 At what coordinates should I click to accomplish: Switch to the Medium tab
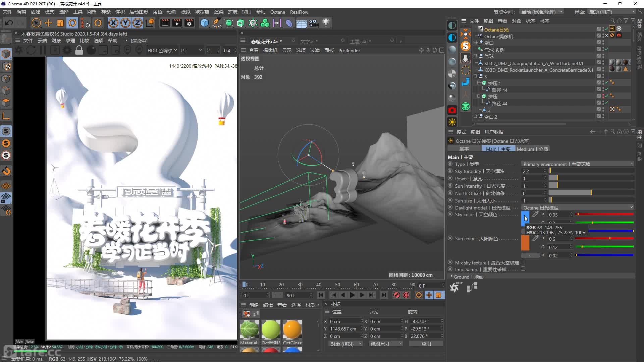533,149
